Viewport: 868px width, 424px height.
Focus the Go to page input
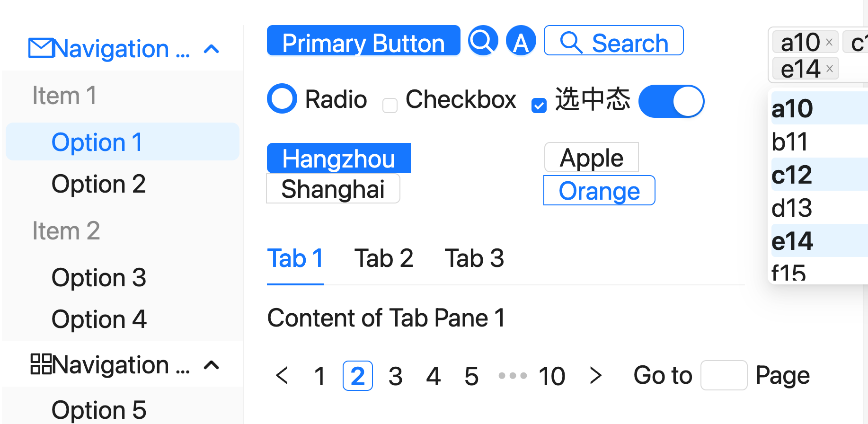pyautogui.click(x=724, y=375)
